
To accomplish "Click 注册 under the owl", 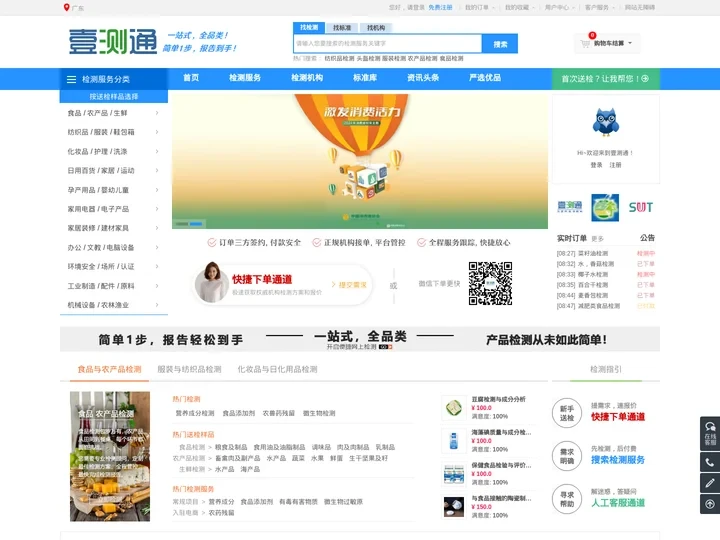I will pos(615,165).
